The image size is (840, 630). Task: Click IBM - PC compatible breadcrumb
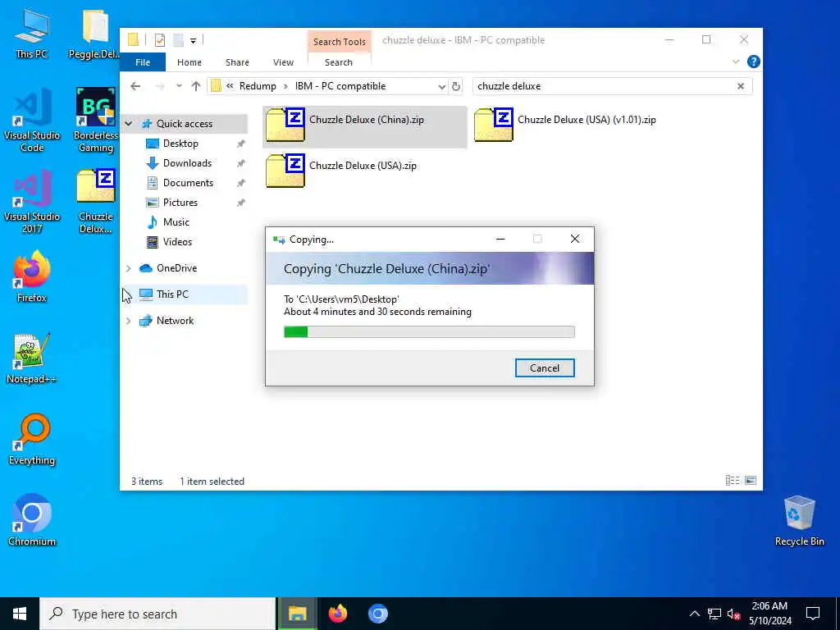click(x=340, y=86)
